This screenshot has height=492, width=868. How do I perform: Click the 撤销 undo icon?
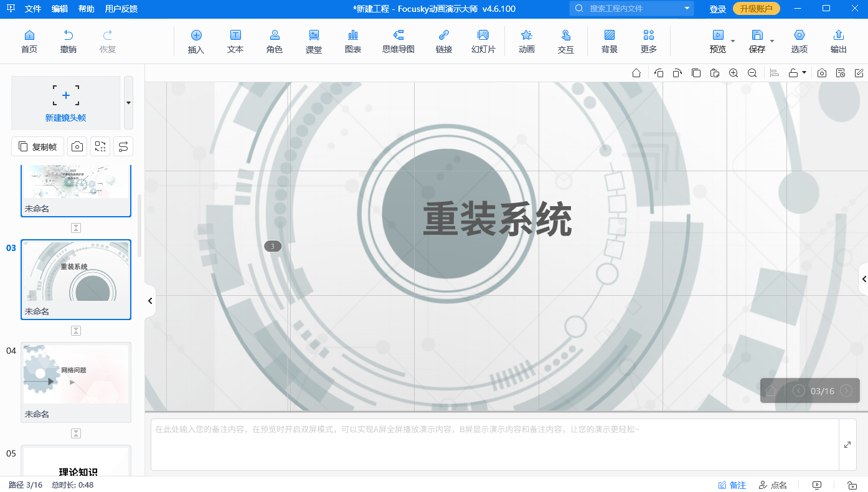[68, 41]
